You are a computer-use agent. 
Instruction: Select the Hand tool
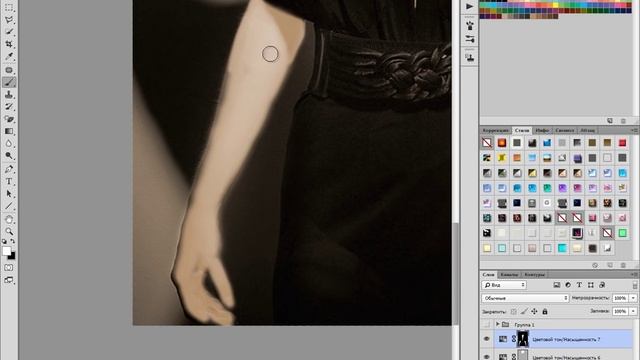[x=9, y=220]
